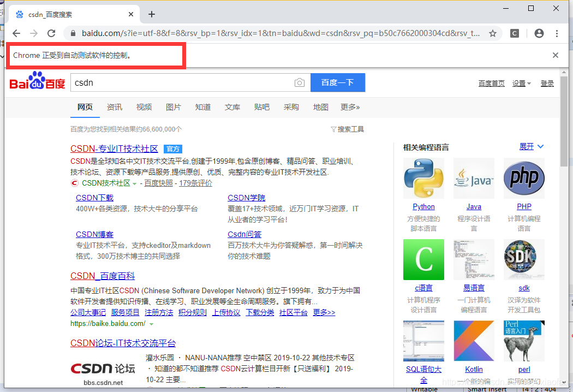
Task: Expand the CSDN技术社区 green dropdown arrow
Action: click(134, 183)
